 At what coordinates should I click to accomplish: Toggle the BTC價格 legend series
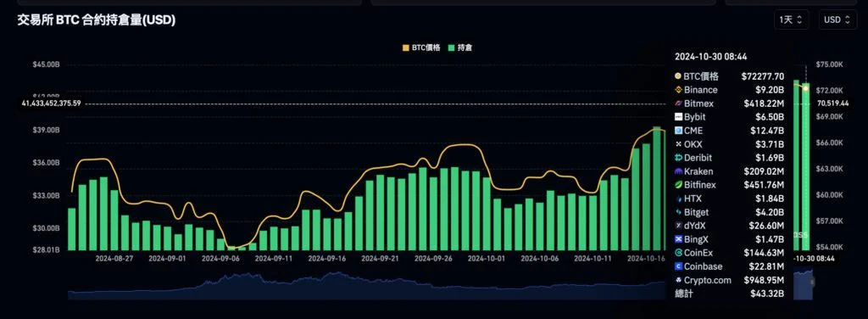421,48
